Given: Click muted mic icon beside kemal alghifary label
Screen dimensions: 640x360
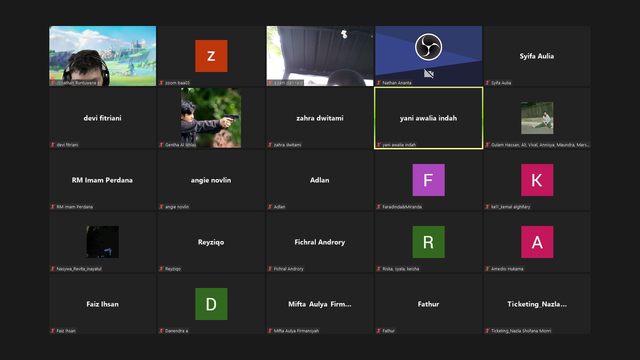Looking at the screenshot, I should (x=487, y=207).
